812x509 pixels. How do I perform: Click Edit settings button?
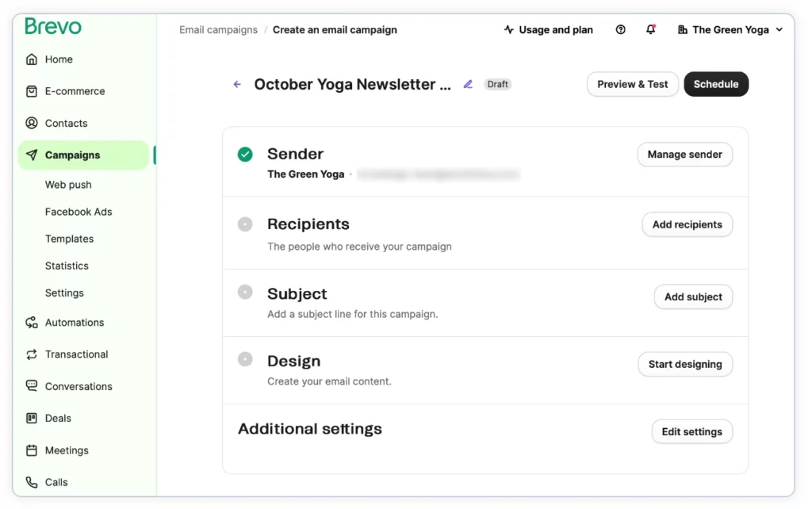[x=691, y=432]
